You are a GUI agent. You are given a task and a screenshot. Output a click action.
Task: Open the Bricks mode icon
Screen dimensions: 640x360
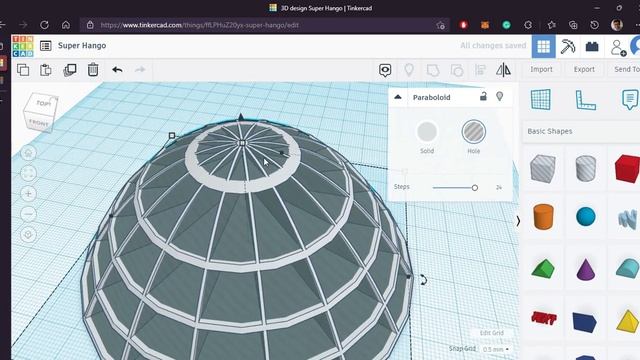592,47
